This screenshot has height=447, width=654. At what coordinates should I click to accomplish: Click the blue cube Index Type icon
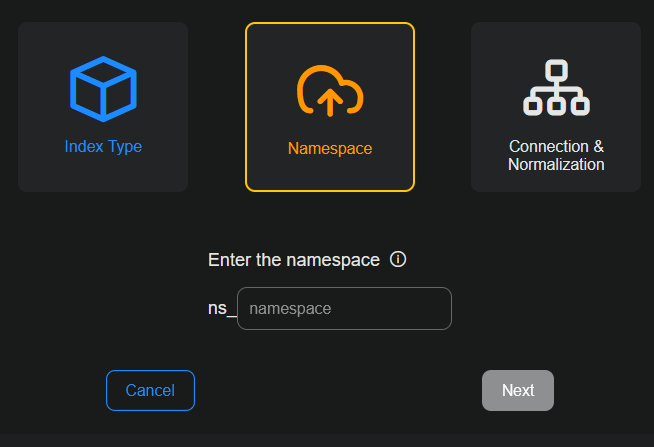103,90
